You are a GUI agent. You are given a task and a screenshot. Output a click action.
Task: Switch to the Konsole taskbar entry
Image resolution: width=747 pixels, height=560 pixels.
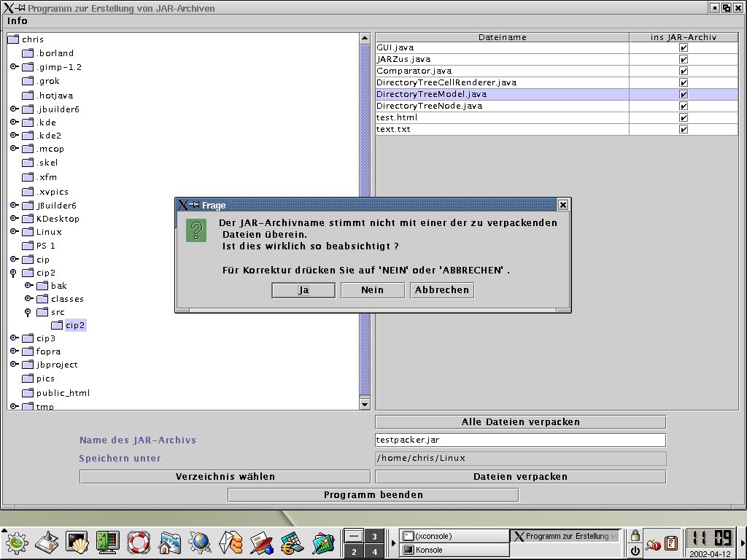pos(454,550)
